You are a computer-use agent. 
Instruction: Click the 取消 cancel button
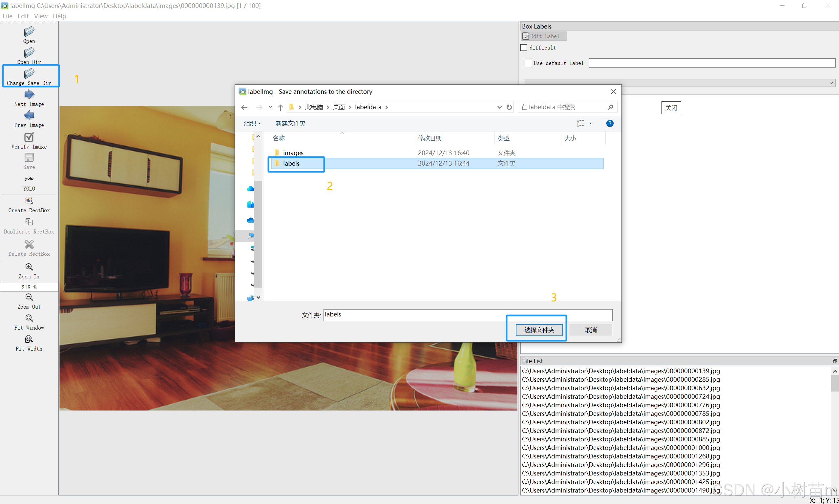[x=591, y=330]
